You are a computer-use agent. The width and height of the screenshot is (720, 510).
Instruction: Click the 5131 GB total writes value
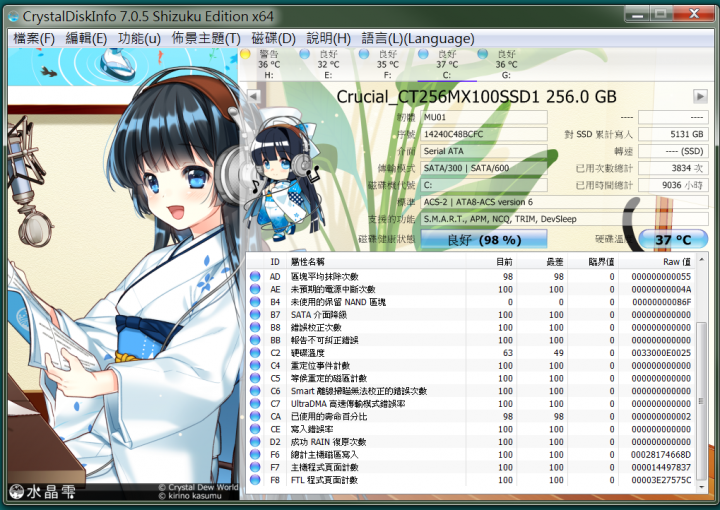pos(673,134)
